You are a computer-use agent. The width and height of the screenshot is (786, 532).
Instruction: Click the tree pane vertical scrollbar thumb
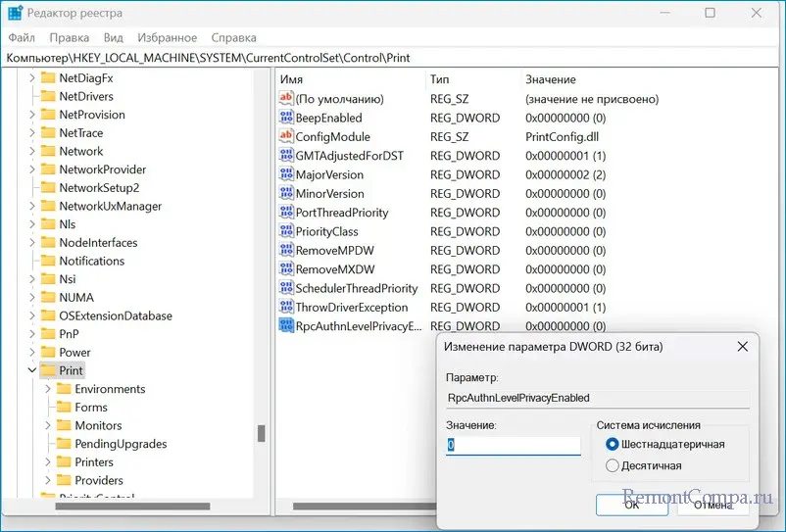[x=262, y=434]
